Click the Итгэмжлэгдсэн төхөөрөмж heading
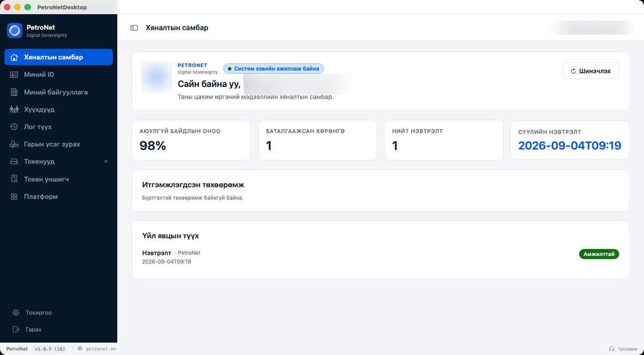 pos(193,185)
